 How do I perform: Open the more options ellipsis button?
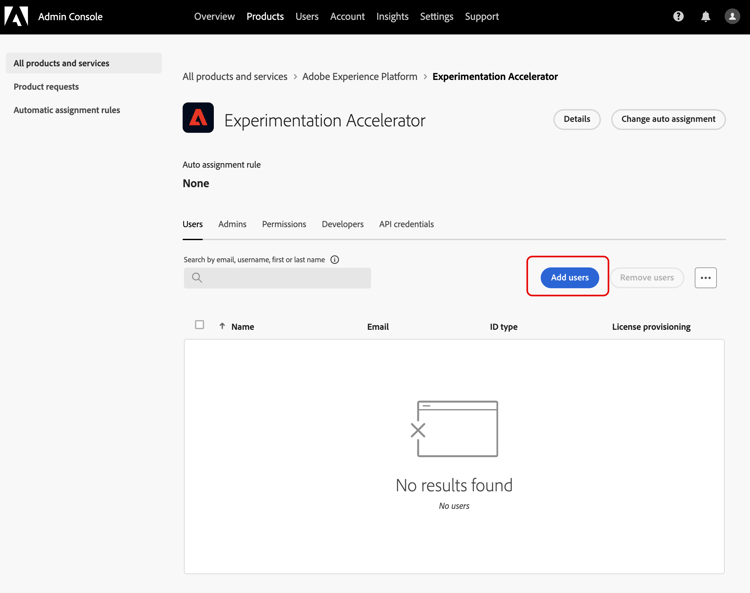[x=706, y=278]
